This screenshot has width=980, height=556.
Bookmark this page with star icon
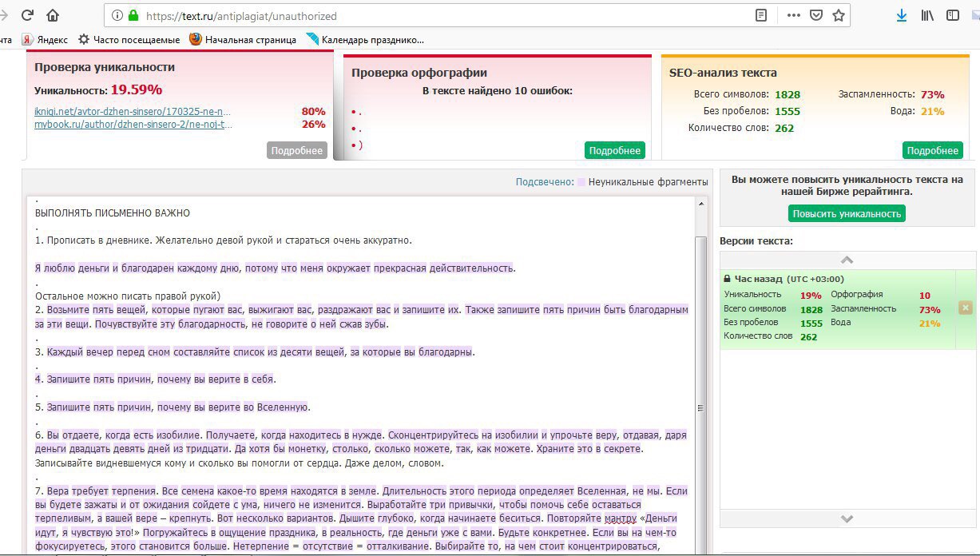click(x=839, y=15)
